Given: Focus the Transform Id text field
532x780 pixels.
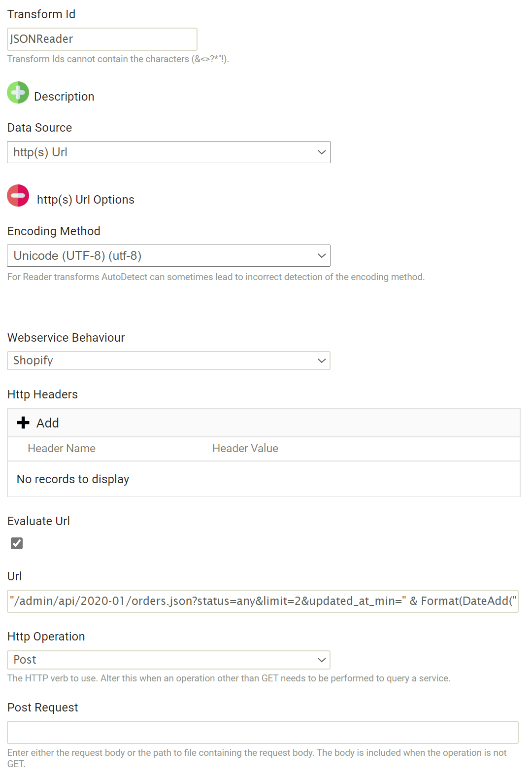Looking at the screenshot, I should 102,39.
